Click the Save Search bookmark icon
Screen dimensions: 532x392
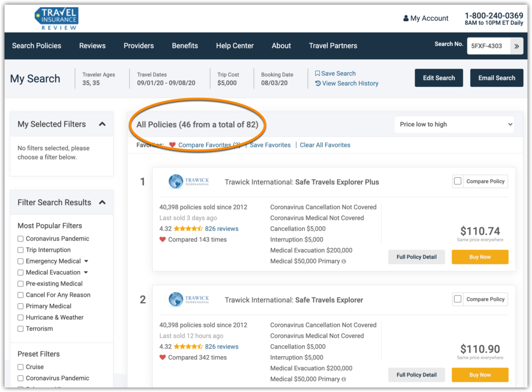317,73
